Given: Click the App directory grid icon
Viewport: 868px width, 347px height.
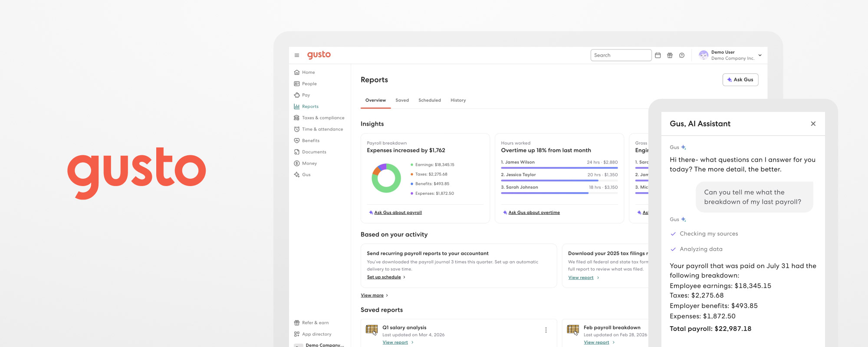Looking at the screenshot, I should click(297, 334).
